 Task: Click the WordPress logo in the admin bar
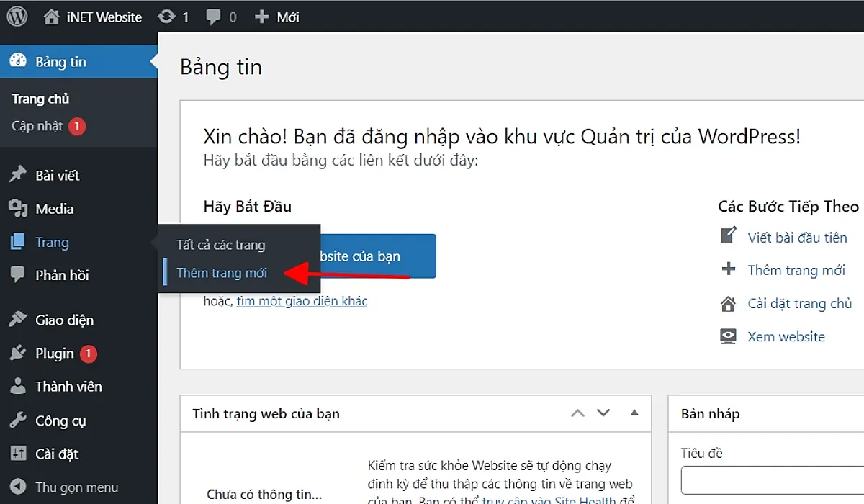pos(16,16)
